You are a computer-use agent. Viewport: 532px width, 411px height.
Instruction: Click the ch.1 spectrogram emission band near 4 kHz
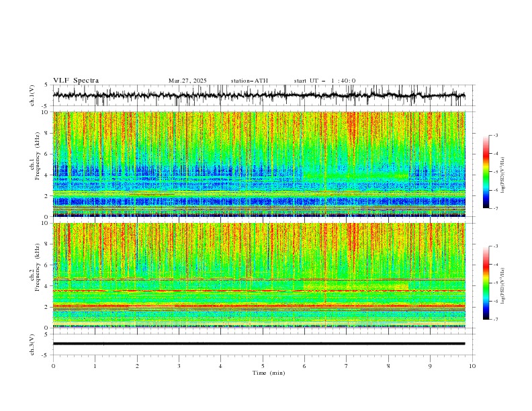point(356,176)
